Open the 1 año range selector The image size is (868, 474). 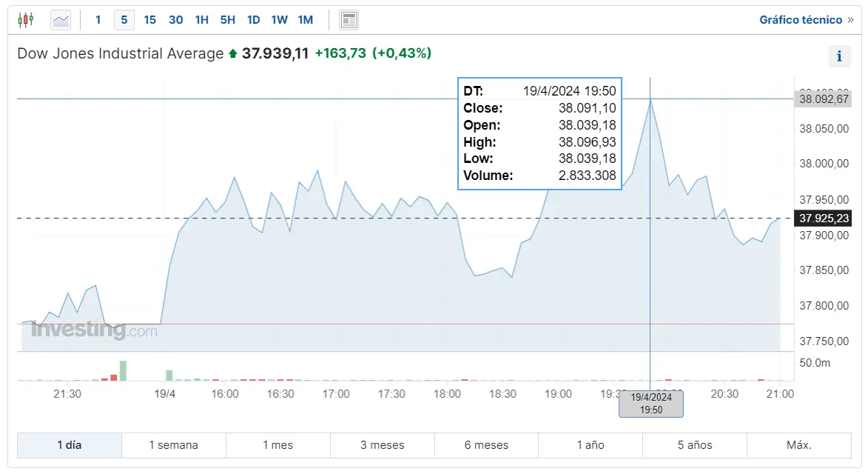[589, 445]
